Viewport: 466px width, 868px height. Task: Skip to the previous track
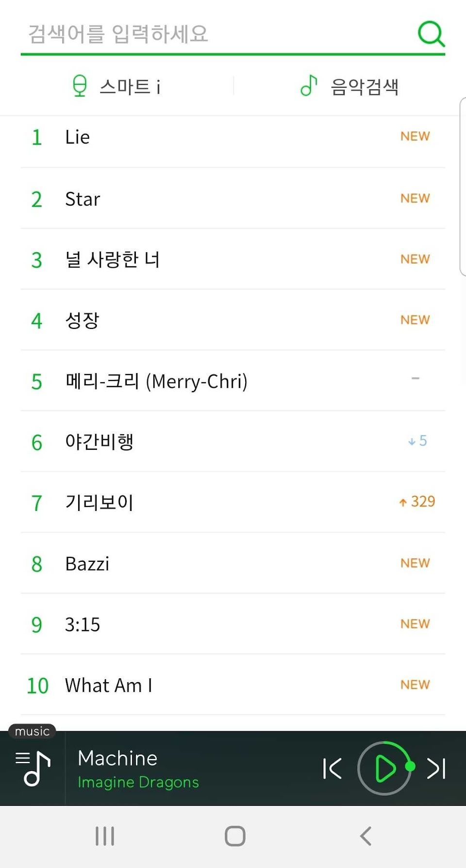coord(333,769)
